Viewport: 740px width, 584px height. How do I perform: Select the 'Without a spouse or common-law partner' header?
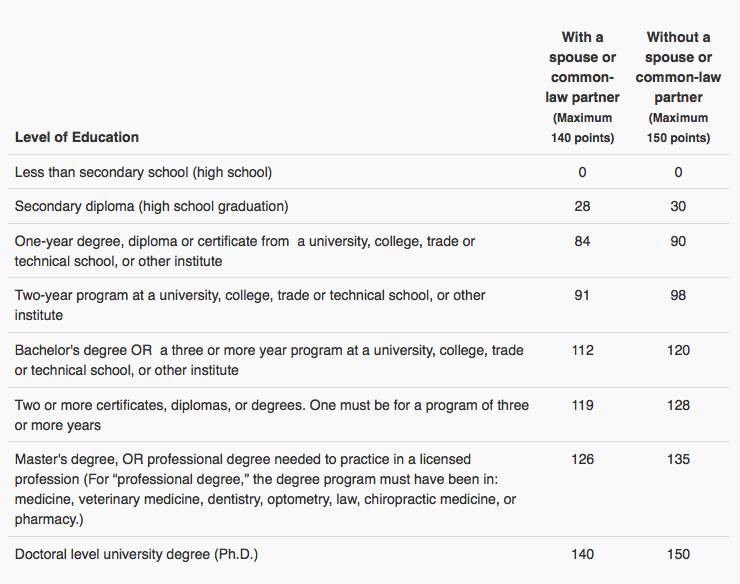tap(678, 87)
